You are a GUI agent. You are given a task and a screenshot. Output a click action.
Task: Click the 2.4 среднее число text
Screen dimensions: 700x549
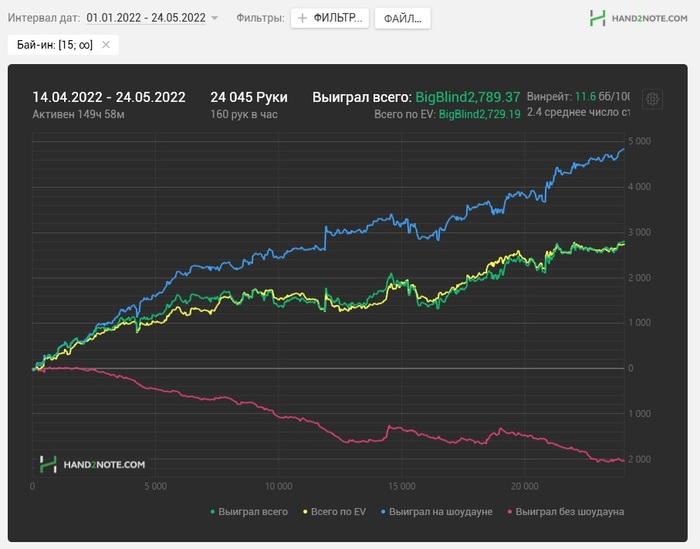point(578,112)
